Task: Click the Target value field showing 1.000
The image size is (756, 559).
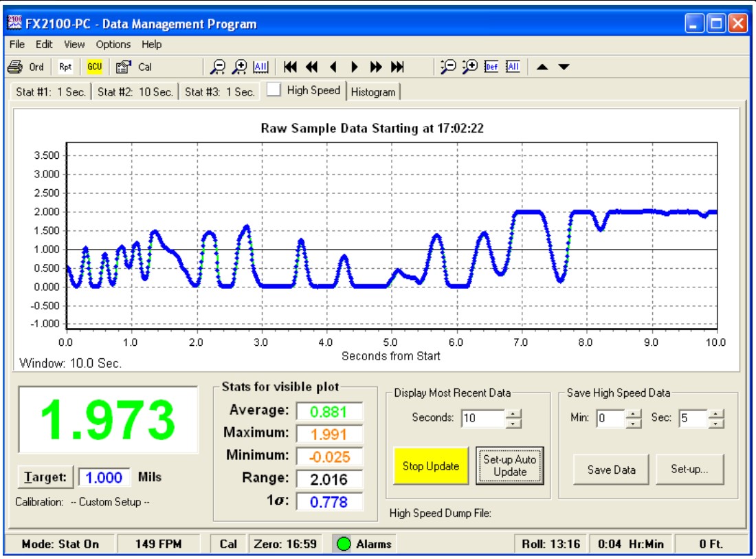Action: coord(103,477)
